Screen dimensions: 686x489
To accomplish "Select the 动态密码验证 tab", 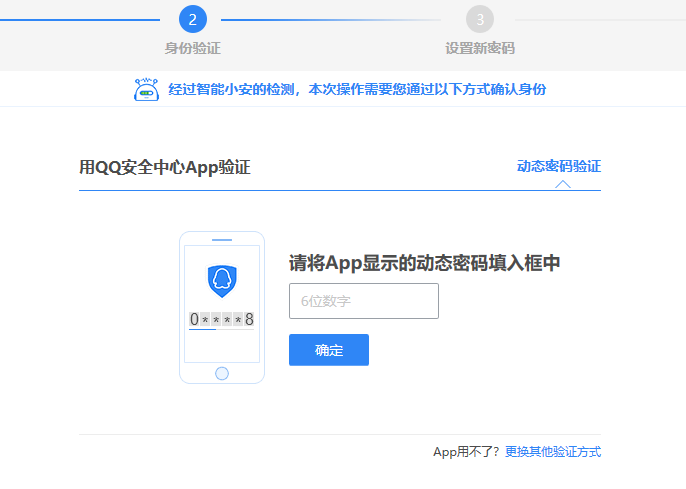I will pos(559,166).
